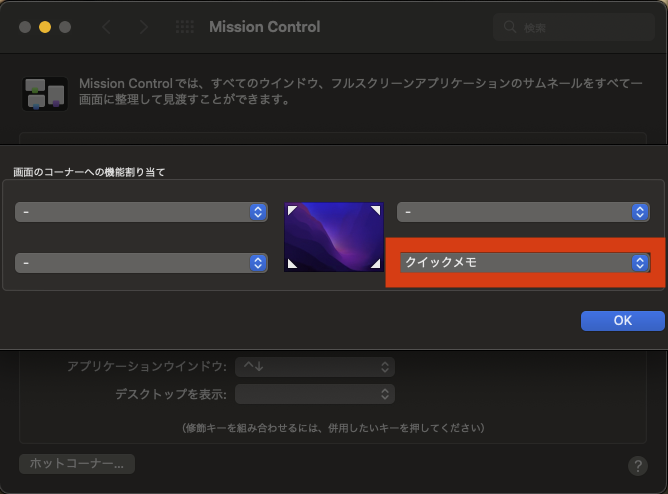Focus the 検索 search field
This screenshot has width=668, height=494.
pos(574,27)
